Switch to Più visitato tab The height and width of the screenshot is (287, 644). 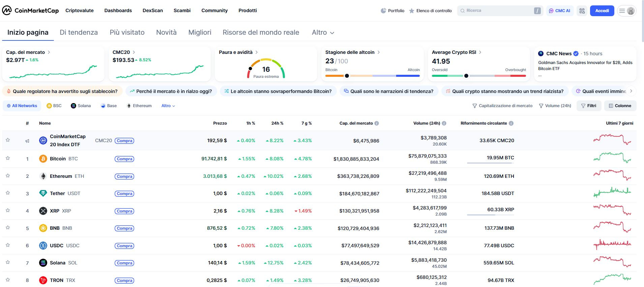pos(127,32)
